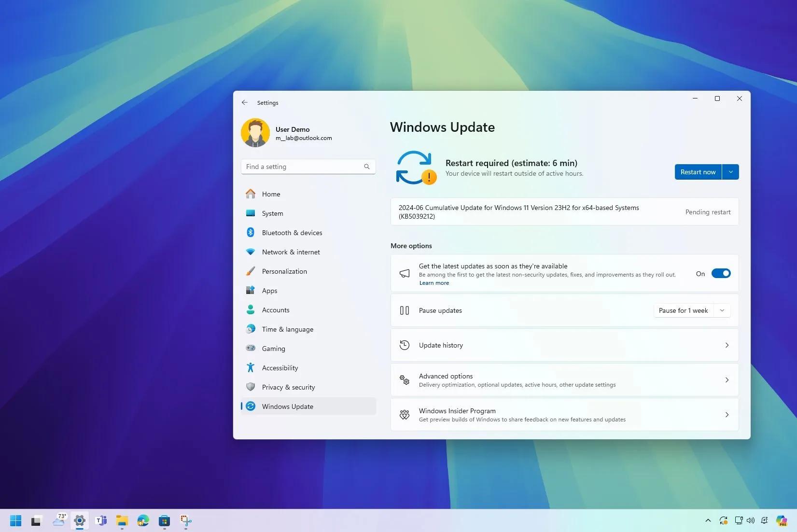Click the Update history clock icon
The height and width of the screenshot is (532, 797).
tap(405, 345)
